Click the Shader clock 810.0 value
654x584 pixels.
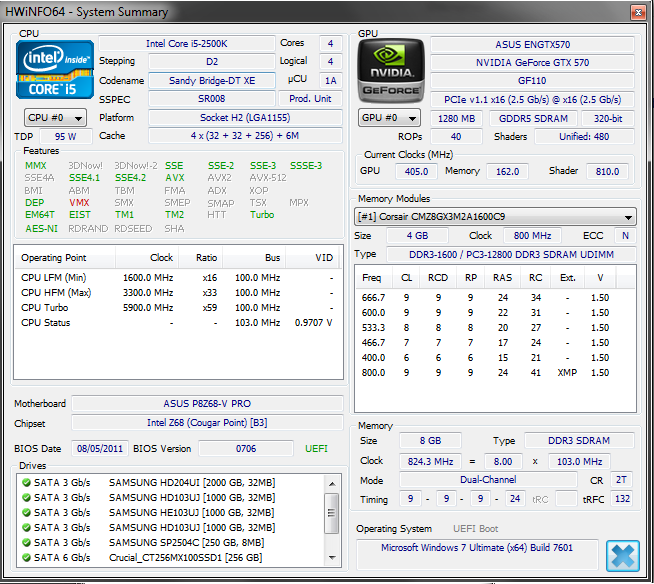pos(607,171)
